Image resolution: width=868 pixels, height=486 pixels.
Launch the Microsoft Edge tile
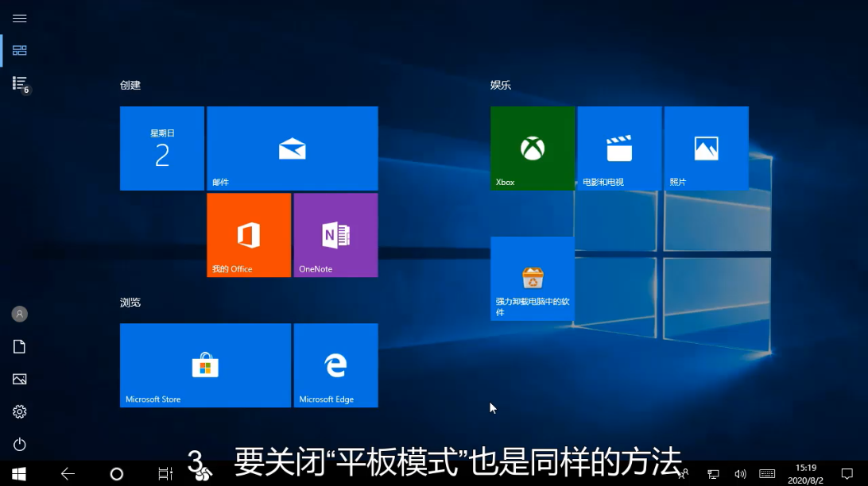[x=336, y=365]
